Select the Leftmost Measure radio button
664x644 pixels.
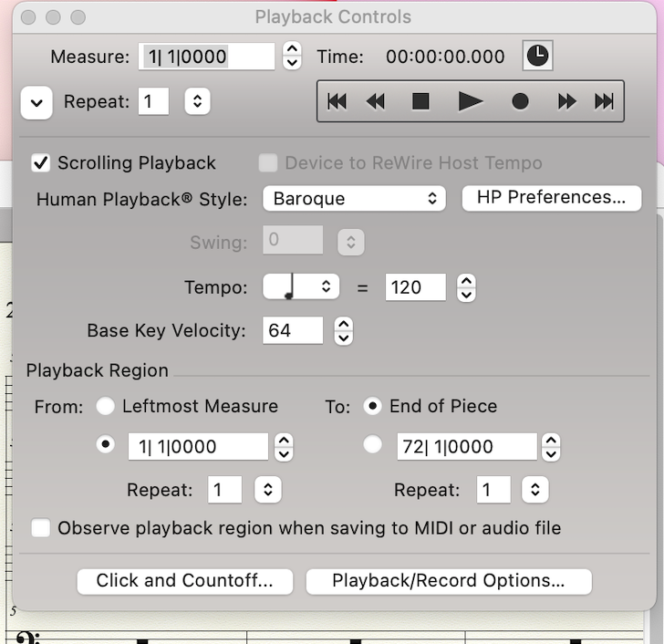point(106,406)
